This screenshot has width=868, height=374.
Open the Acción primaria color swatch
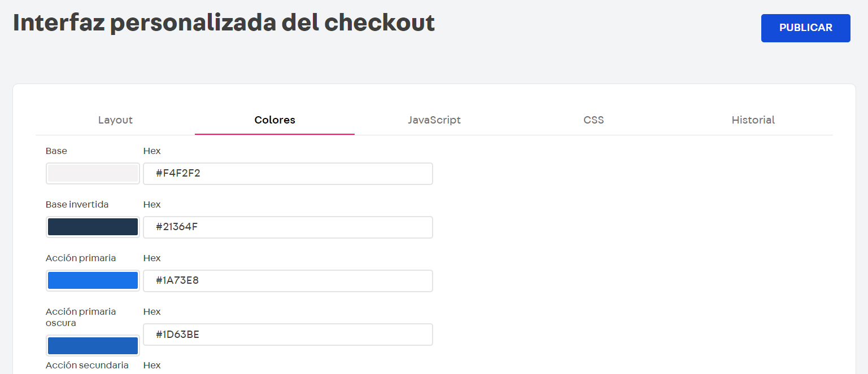(93, 280)
